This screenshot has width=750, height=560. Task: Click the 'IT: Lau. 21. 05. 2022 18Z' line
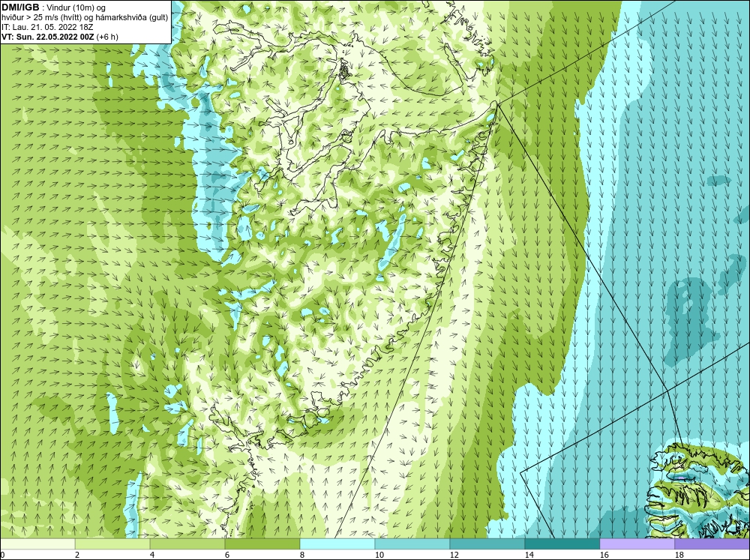pyautogui.click(x=46, y=27)
